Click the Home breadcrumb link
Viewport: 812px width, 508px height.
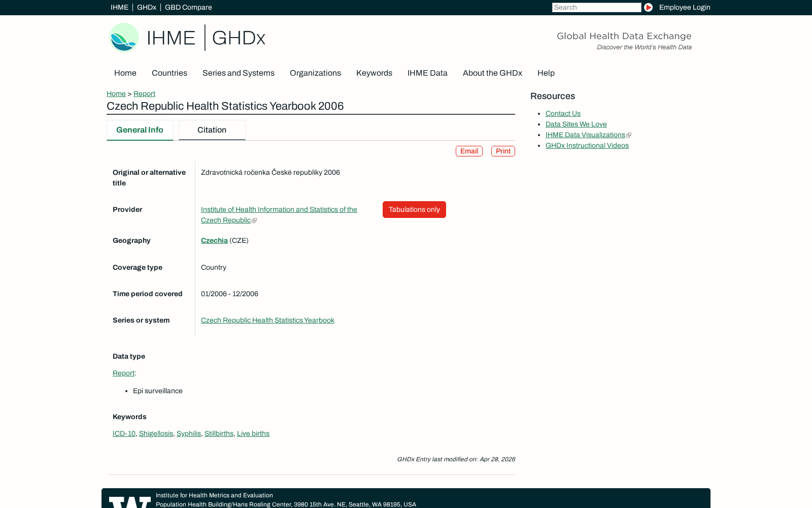(x=116, y=93)
